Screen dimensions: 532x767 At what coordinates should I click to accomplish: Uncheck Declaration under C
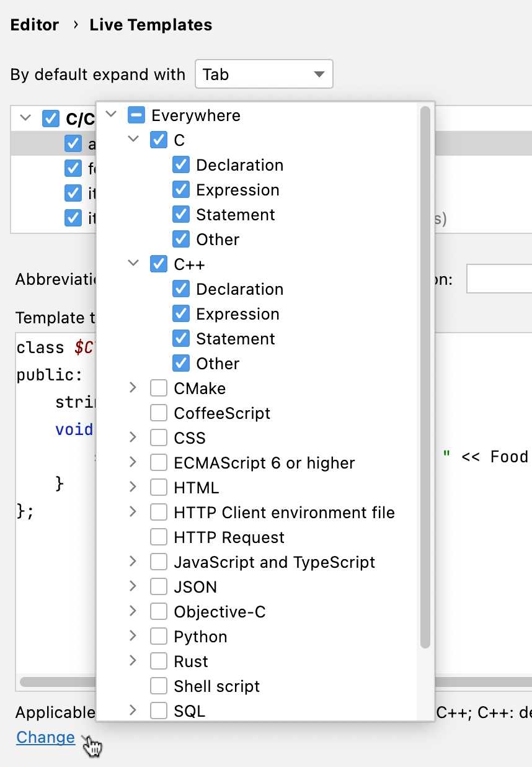tap(180, 164)
